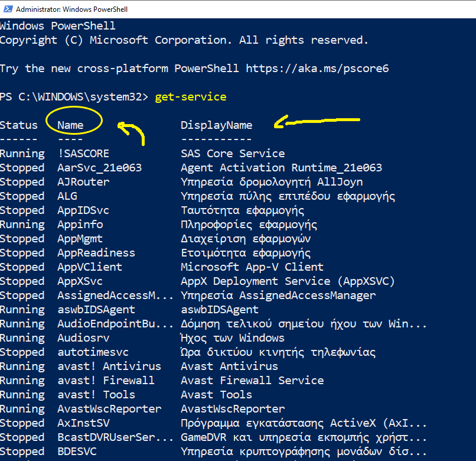Screen dimensions: 476x461
Task: Select the aswbIDSAgent service name
Action: (96, 310)
